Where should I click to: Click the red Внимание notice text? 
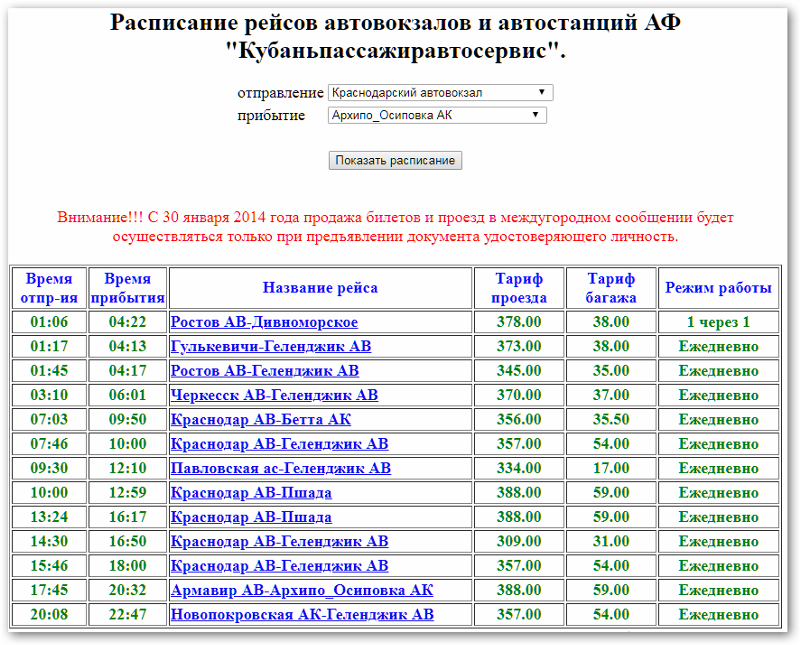395,227
